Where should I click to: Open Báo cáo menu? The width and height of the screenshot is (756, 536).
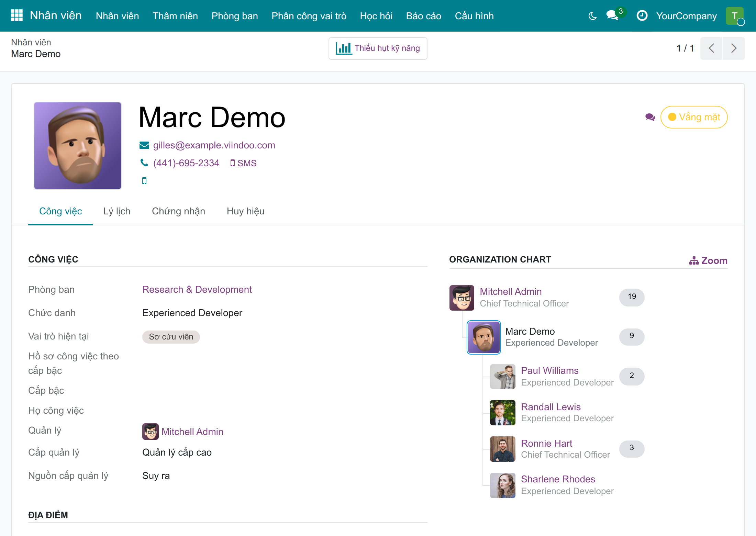pos(424,16)
